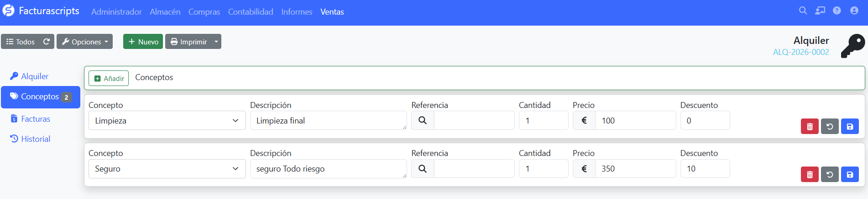Click the refresh icon beside Todos

(x=47, y=42)
